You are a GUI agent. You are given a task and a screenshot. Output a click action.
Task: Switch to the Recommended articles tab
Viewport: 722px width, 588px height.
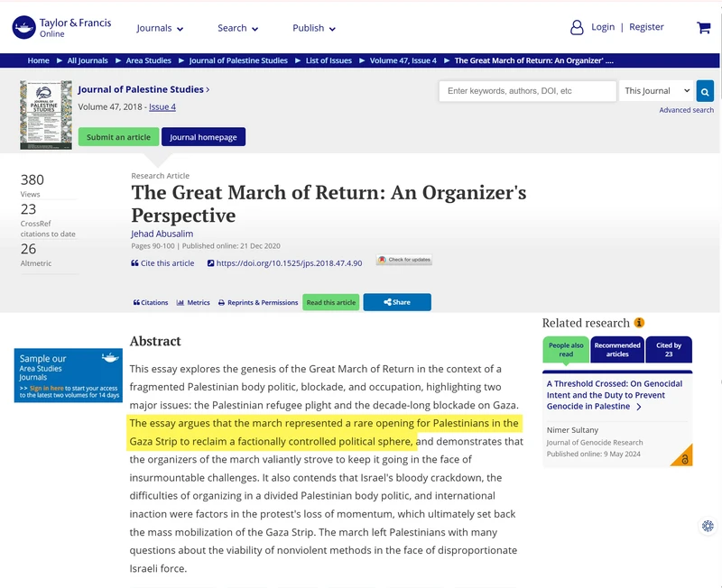617,350
